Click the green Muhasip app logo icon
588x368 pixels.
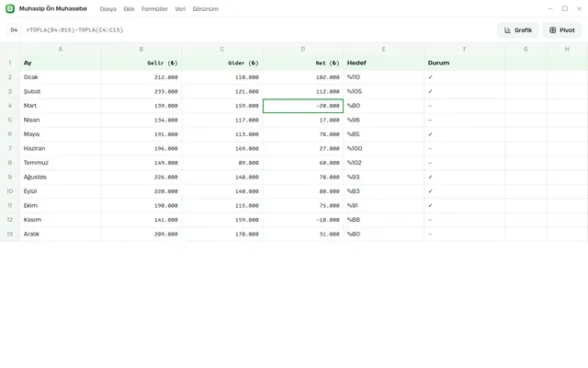point(10,8)
